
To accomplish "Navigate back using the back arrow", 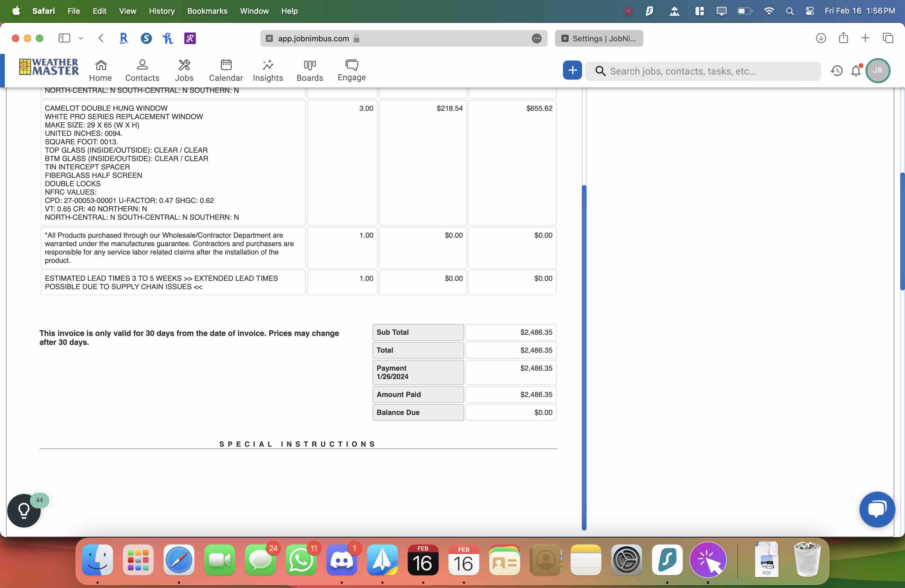I will 101,38.
